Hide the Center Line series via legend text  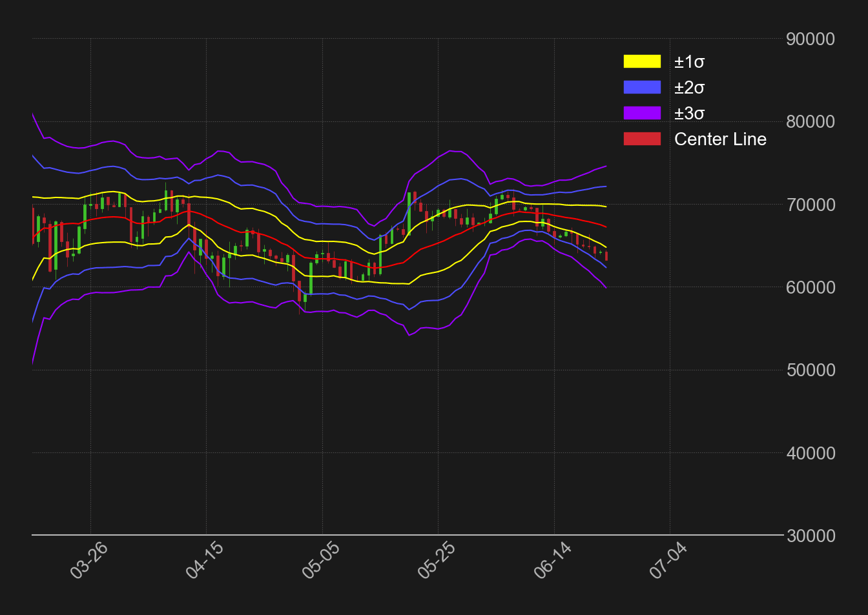pos(719,139)
